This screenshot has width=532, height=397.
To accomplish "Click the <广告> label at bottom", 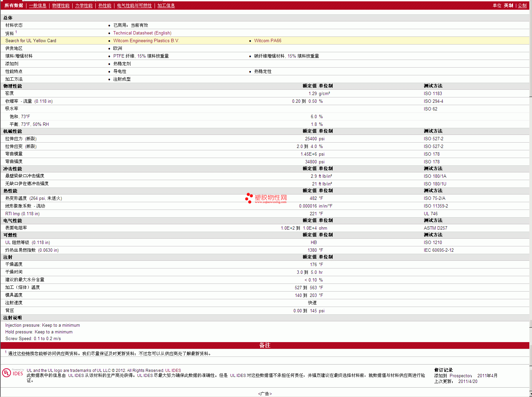I will pyautogui.click(x=265, y=394).
